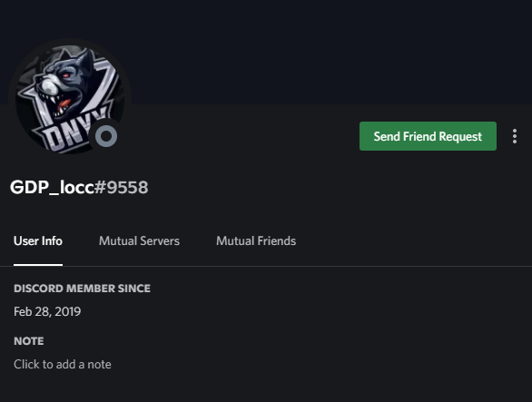Image resolution: width=532 pixels, height=402 pixels.
Task: Click the gray offline status indicator
Action: pyautogui.click(x=106, y=136)
